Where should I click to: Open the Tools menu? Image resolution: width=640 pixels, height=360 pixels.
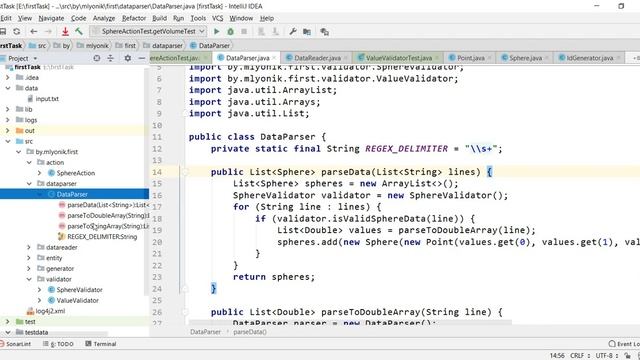click(198, 18)
